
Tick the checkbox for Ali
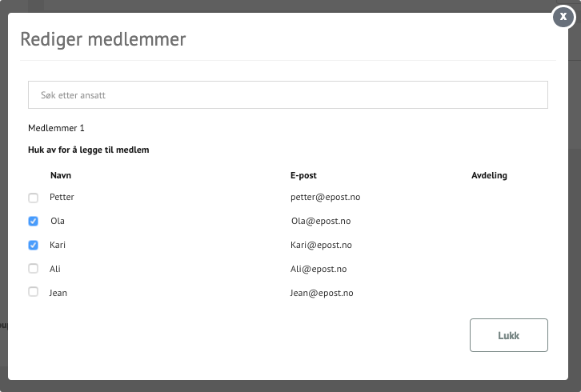(33, 268)
